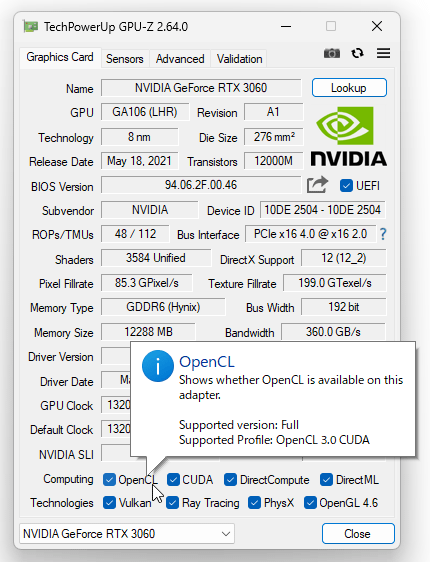Close the window with the X button
This screenshot has height=562, width=430.
[377, 26]
